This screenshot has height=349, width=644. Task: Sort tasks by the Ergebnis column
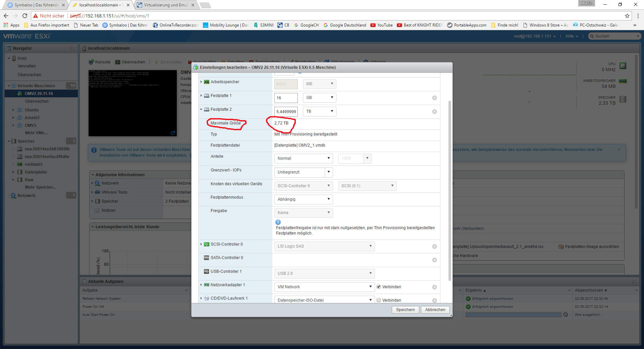coord(518,290)
